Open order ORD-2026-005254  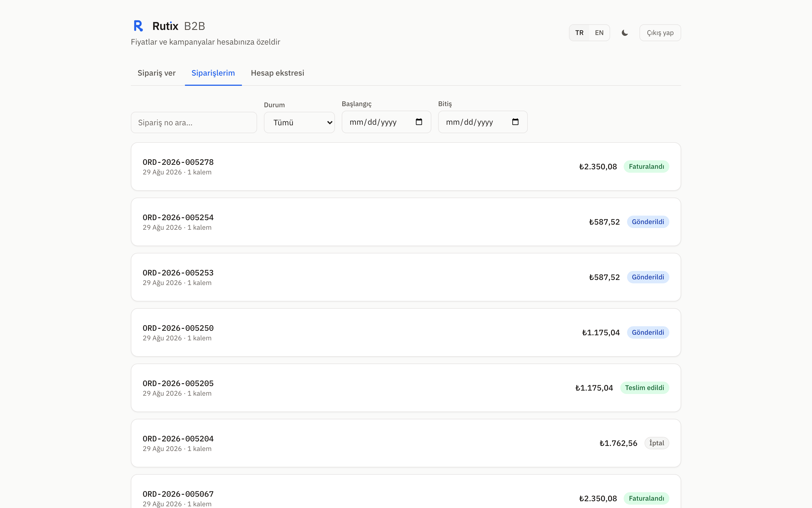(406, 222)
